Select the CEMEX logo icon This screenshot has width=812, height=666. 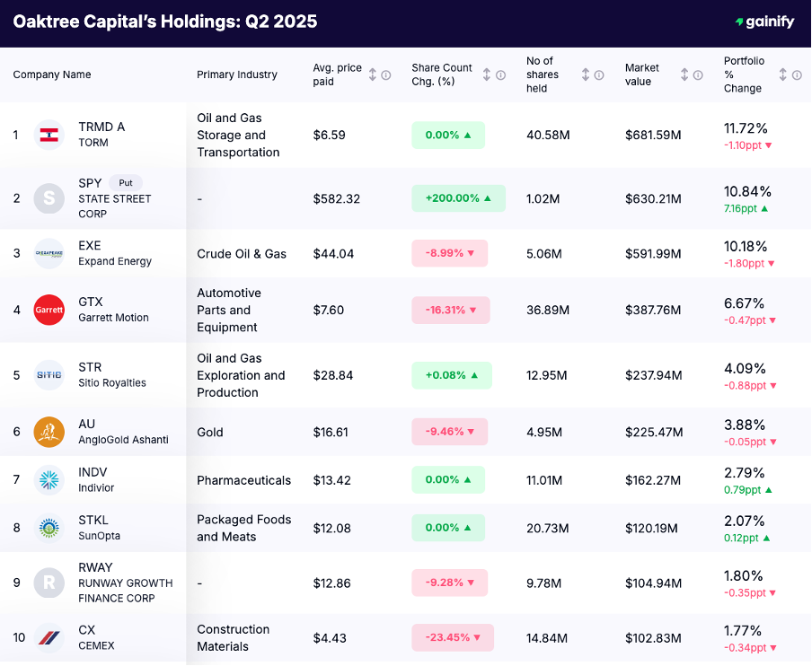(x=49, y=637)
